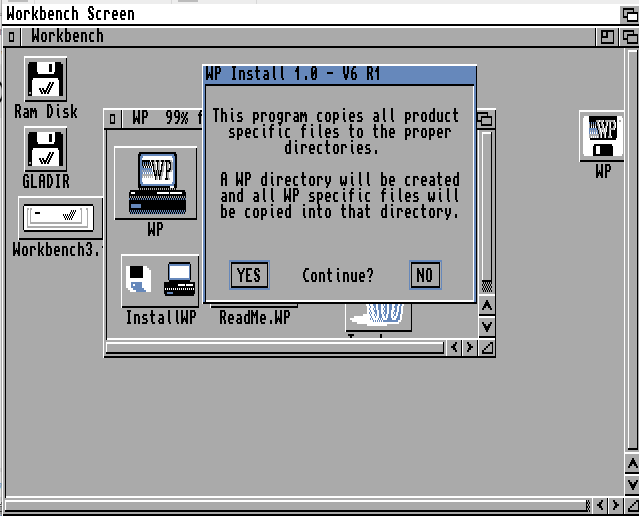
Task: Click WP window scroll left arrow
Action: 454,348
